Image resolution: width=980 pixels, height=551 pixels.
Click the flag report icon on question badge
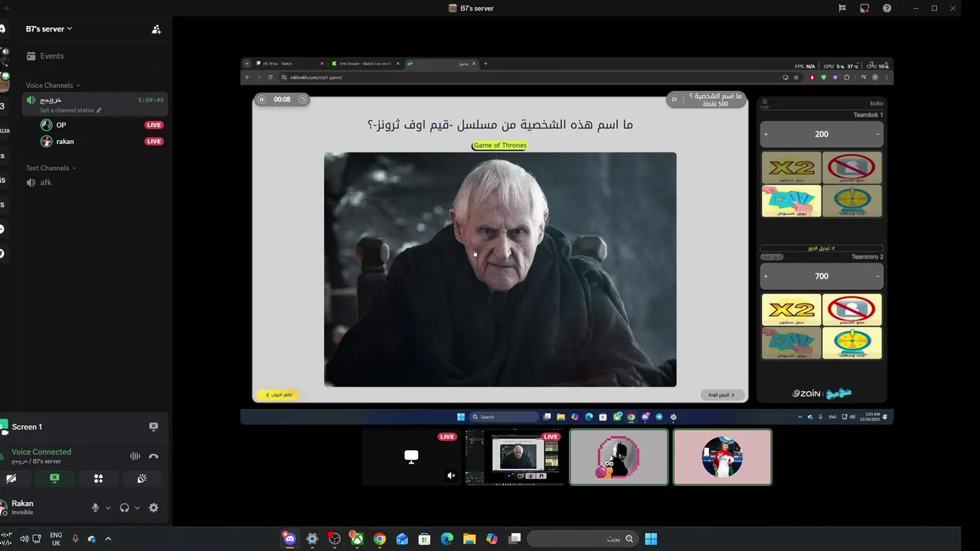click(x=675, y=99)
